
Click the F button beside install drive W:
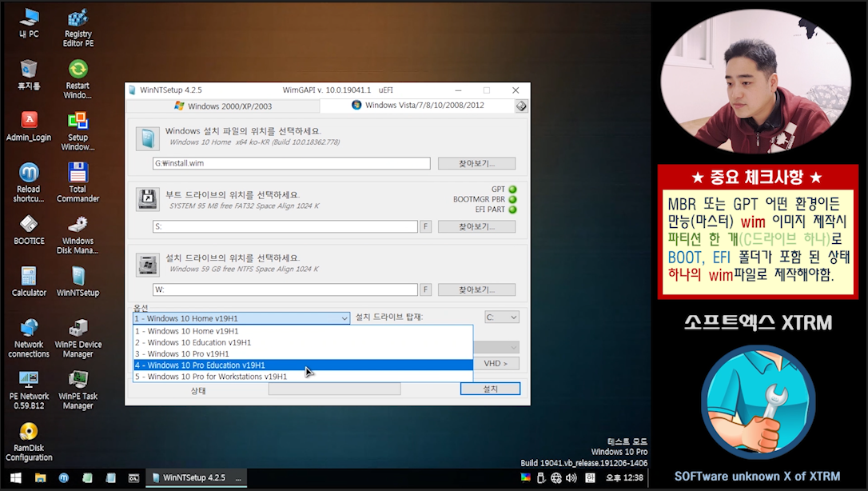tap(426, 289)
